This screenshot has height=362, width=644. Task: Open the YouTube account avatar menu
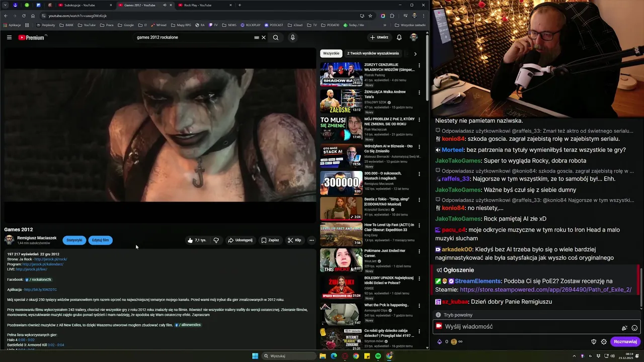414,37
